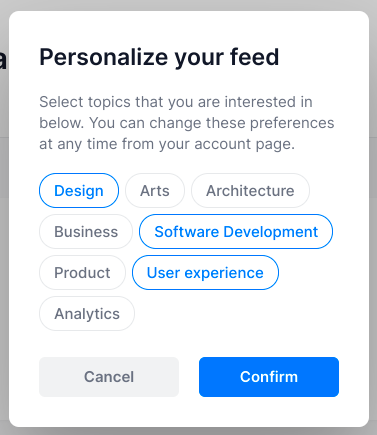This screenshot has width=377, height=435.
Task: Click the topic selection description text
Action: 187,123
